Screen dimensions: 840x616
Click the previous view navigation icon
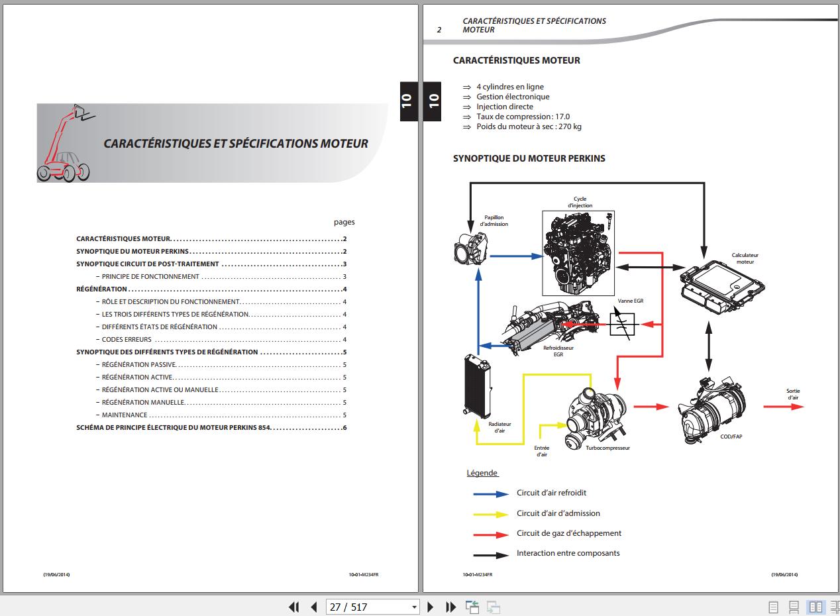pyautogui.click(x=472, y=607)
